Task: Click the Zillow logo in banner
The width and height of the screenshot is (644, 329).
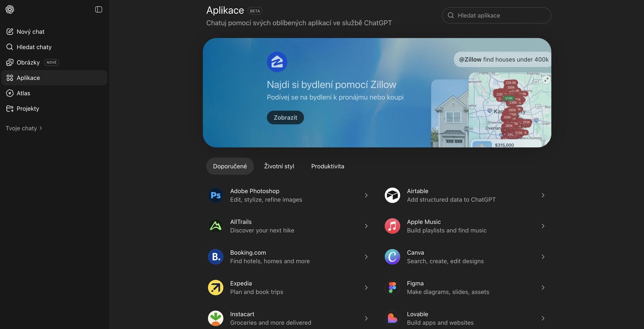Action: (277, 62)
